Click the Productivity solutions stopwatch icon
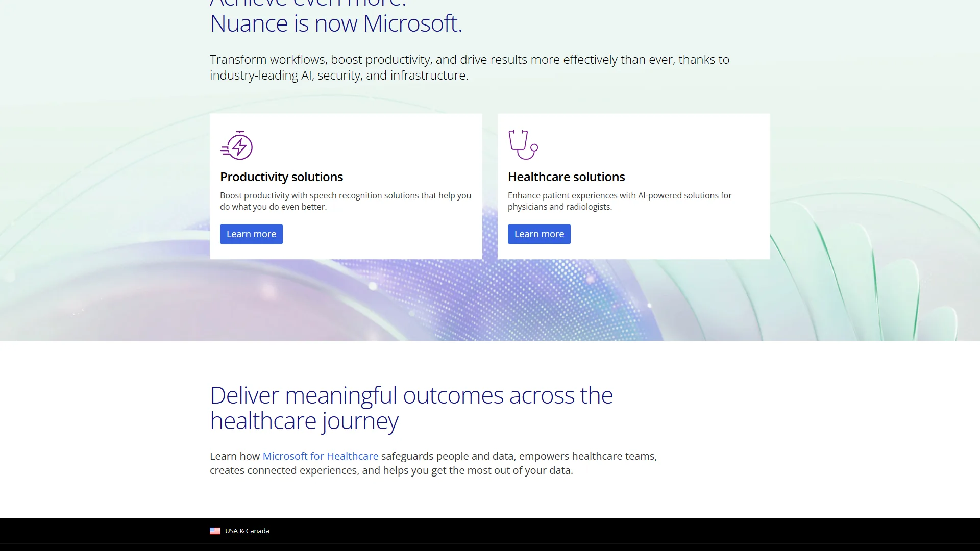Viewport: 980px width, 551px height. (x=236, y=145)
